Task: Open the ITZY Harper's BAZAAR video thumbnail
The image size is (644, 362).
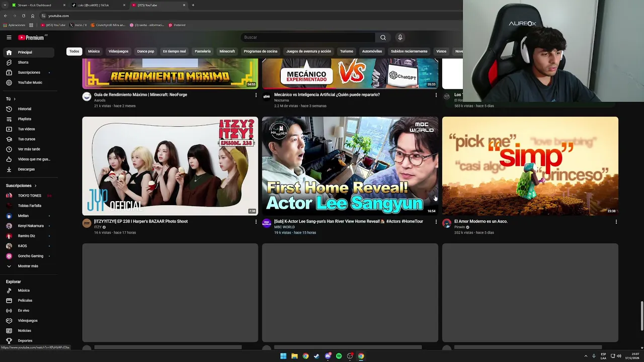Action: (x=170, y=166)
